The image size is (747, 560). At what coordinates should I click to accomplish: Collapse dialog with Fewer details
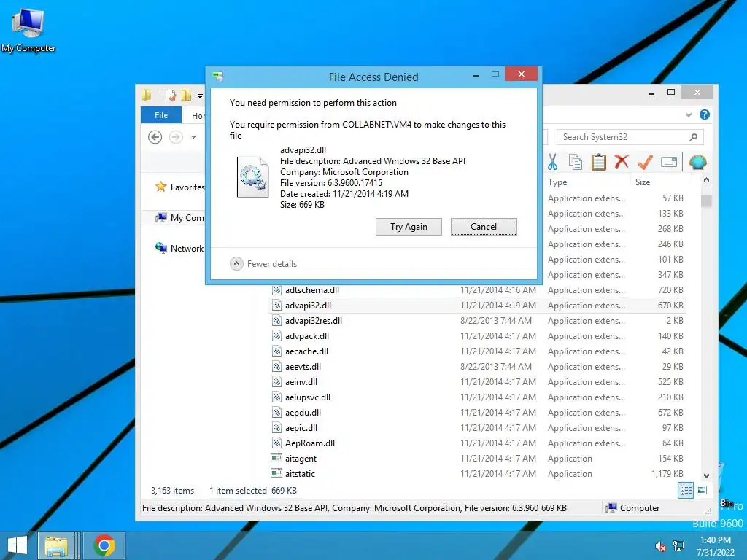[263, 263]
